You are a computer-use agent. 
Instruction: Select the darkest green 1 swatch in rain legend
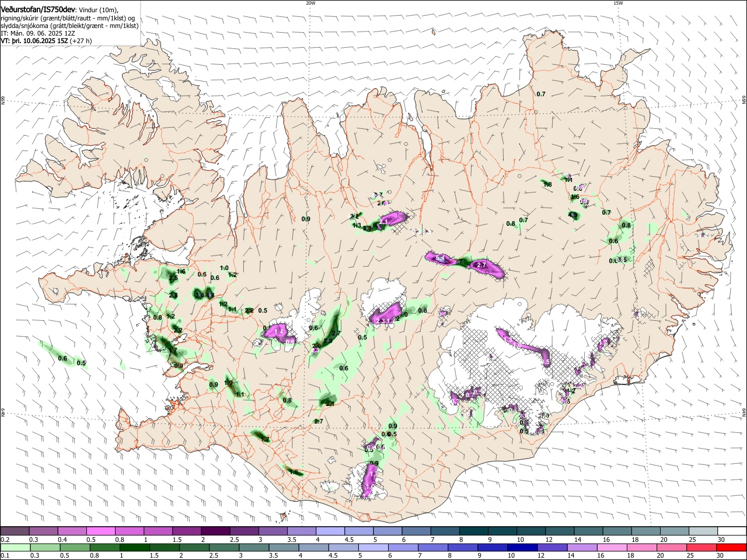point(135,547)
